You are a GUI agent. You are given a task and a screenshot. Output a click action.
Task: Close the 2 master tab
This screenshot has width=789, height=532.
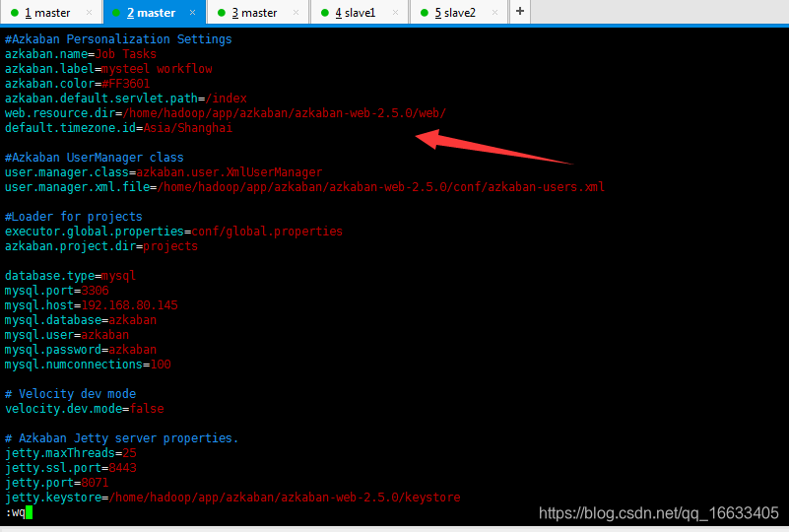[192, 13]
